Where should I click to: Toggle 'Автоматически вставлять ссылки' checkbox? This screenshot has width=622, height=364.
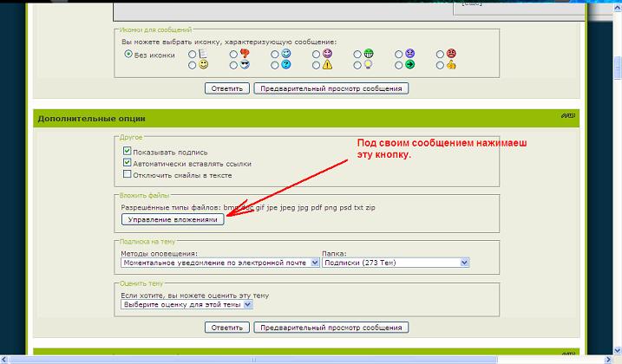127,163
